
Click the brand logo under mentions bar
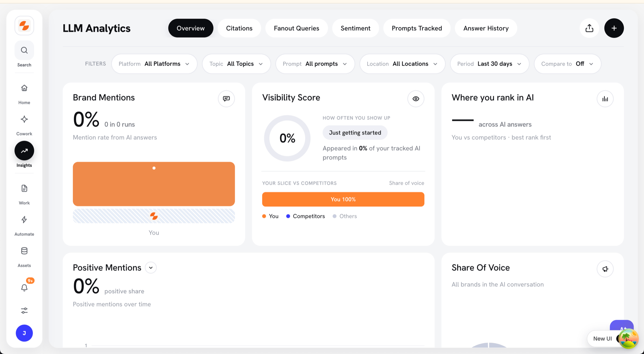[154, 216]
